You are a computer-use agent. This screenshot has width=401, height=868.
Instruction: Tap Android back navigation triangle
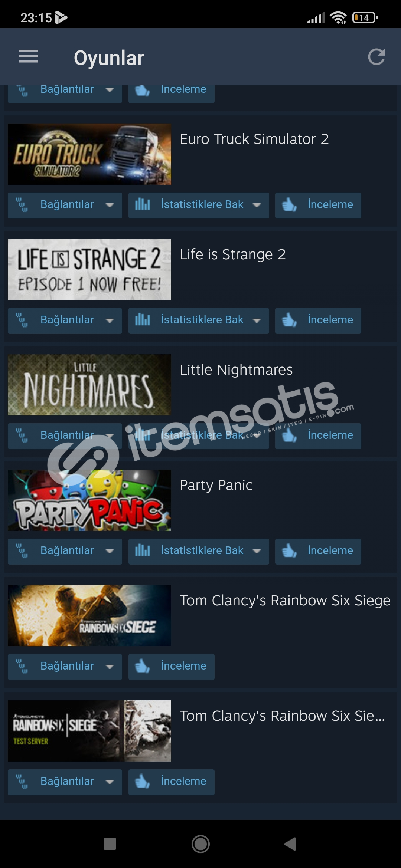[x=290, y=844]
